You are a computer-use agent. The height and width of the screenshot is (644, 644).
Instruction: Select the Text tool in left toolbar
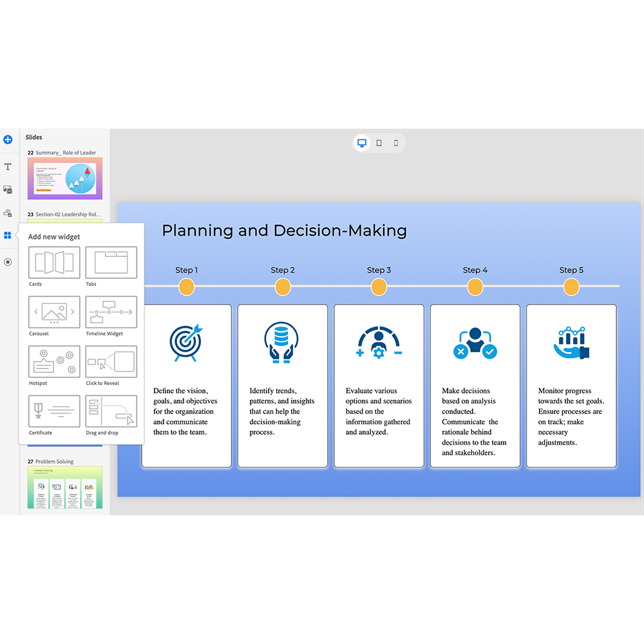(x=8, y=167)
